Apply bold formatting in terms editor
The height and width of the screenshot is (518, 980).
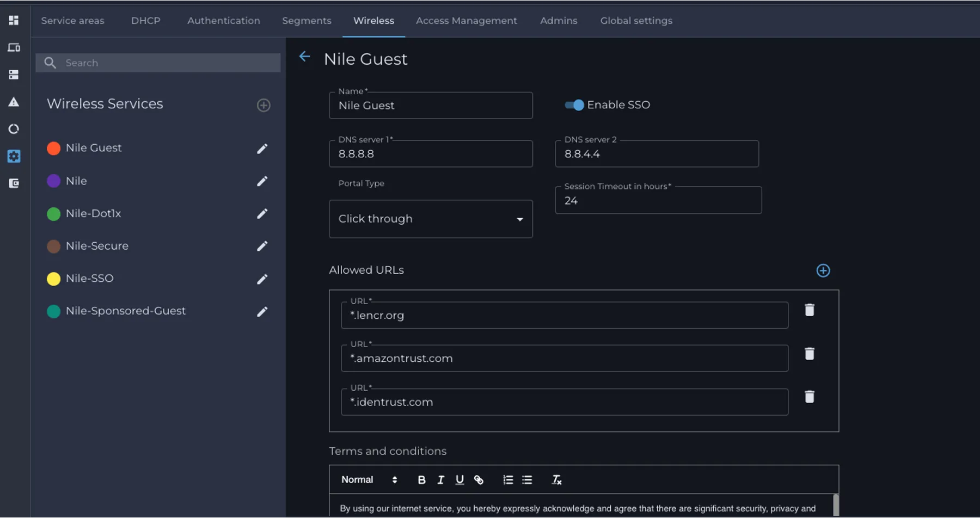coord(421,480)
